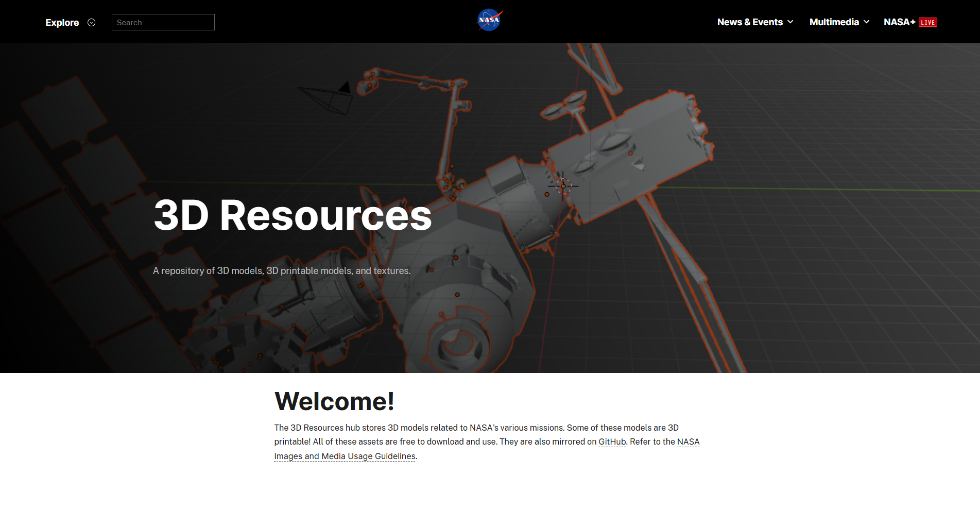The width and height of the screenshot is (980, 510).
Task: Select the Multimedia menu item
Action: [834, 22]
